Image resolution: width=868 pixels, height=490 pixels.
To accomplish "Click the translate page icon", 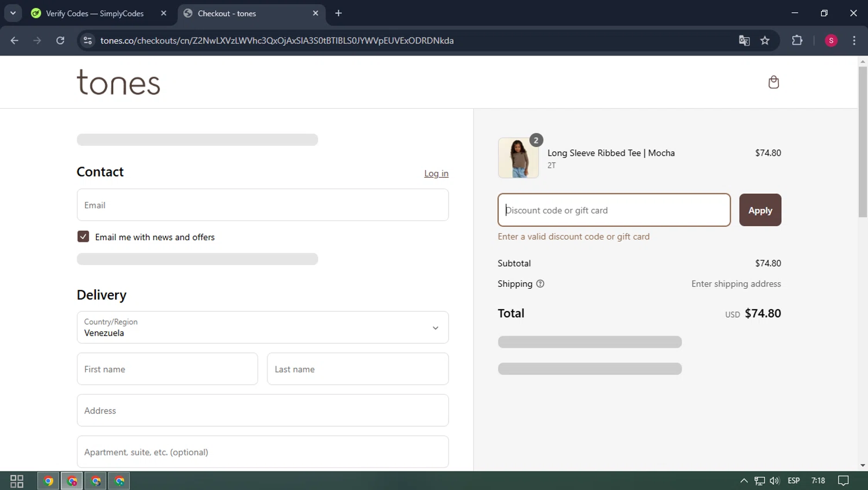I will [x=744, y=40].
